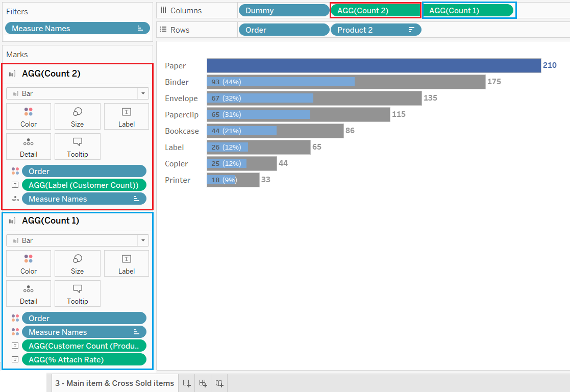
Task: Click Color button in AGG(Count 2) marks card
Action: coord(29,116)
